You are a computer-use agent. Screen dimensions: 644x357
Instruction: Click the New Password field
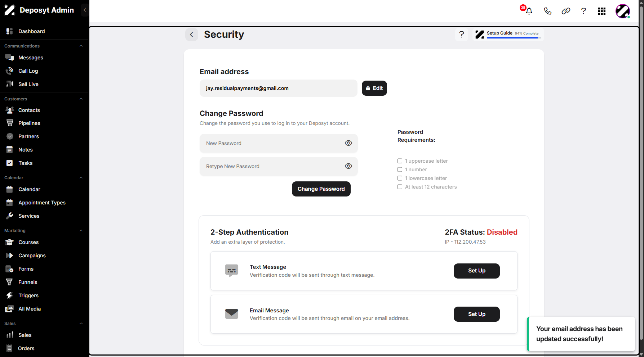(x=279, y=143)
